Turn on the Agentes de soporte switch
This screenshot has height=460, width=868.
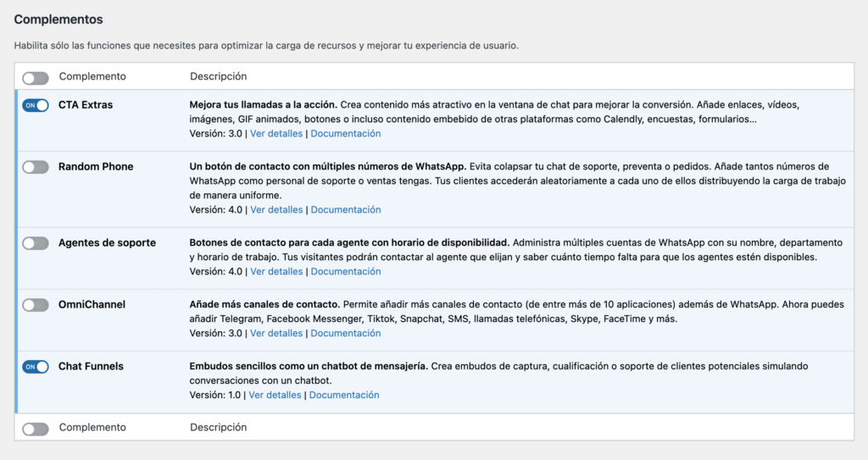pos(36,243)
